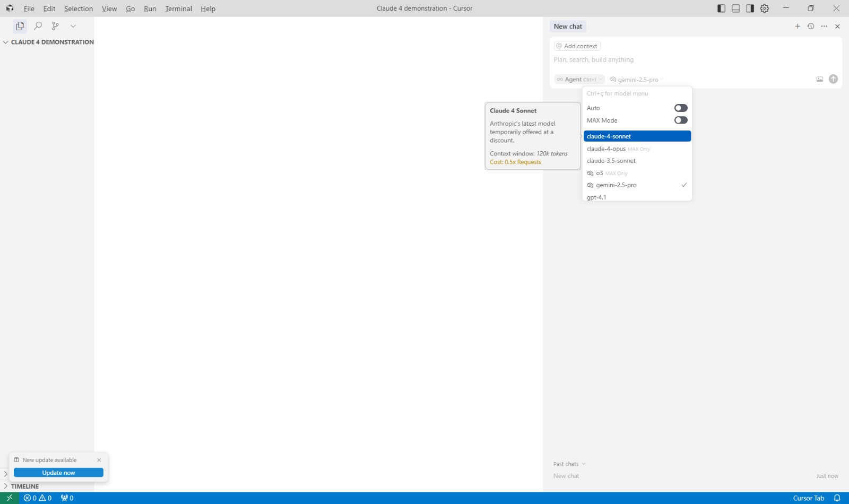Open the Agent mode dropdown
Screen dimensions: 849x504
(x=579, y=80)
